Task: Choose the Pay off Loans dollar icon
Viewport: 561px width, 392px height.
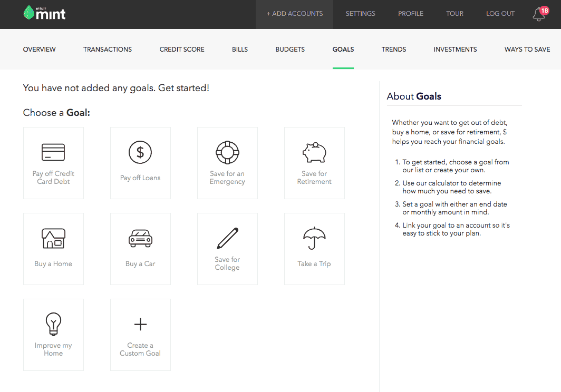Action: click(140, 152)
